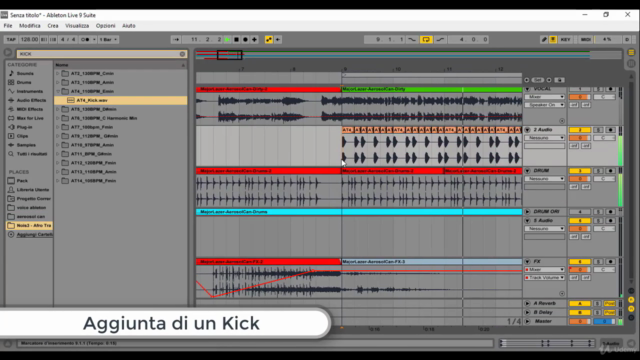The width and height of the screenshot is (640, 360).
Task: Unfold the DRUM ORI track
Action: (x=527, y=212)
